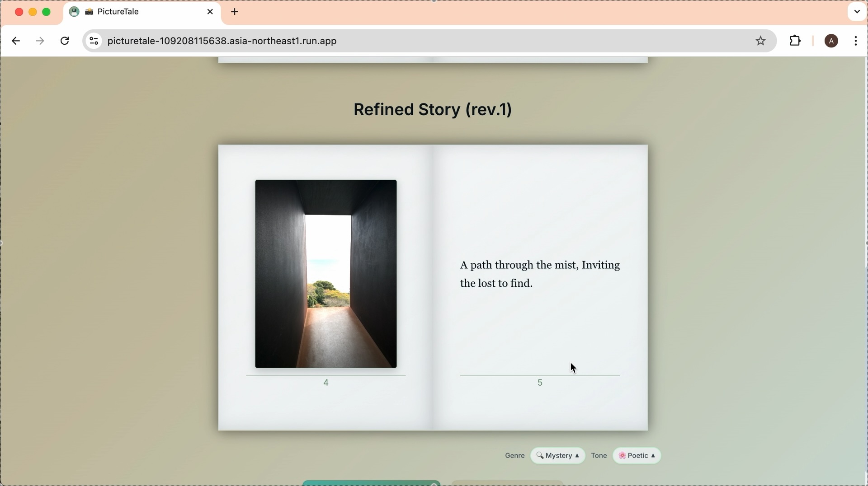This screenshot has width=868, height=486.
Task: Open the account profile avatar
Action: click(831, 41)
